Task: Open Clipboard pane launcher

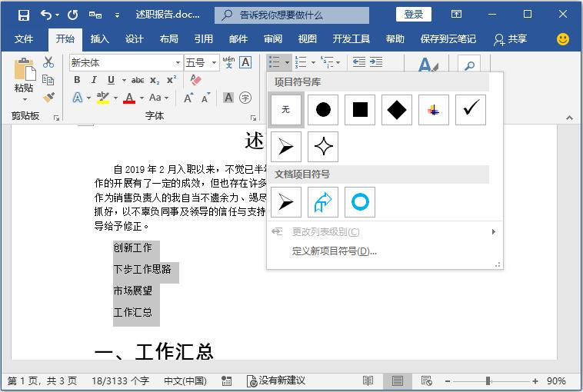Action: click(56, 118)
